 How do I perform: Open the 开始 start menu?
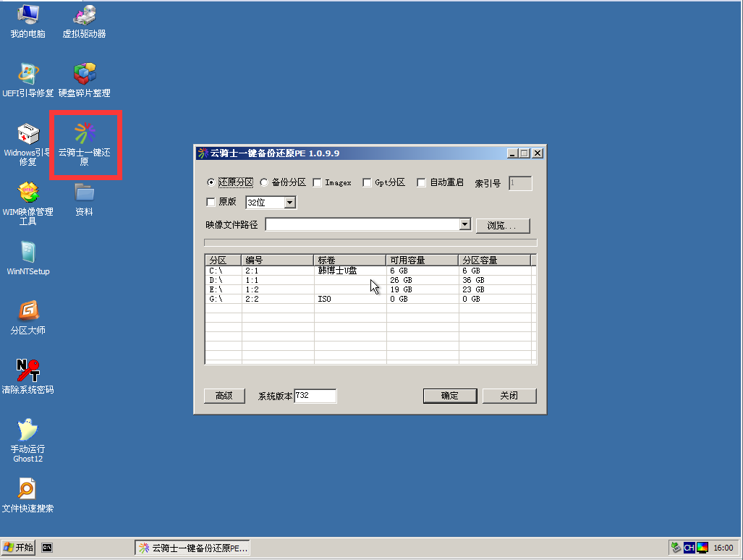click(19, 548)
